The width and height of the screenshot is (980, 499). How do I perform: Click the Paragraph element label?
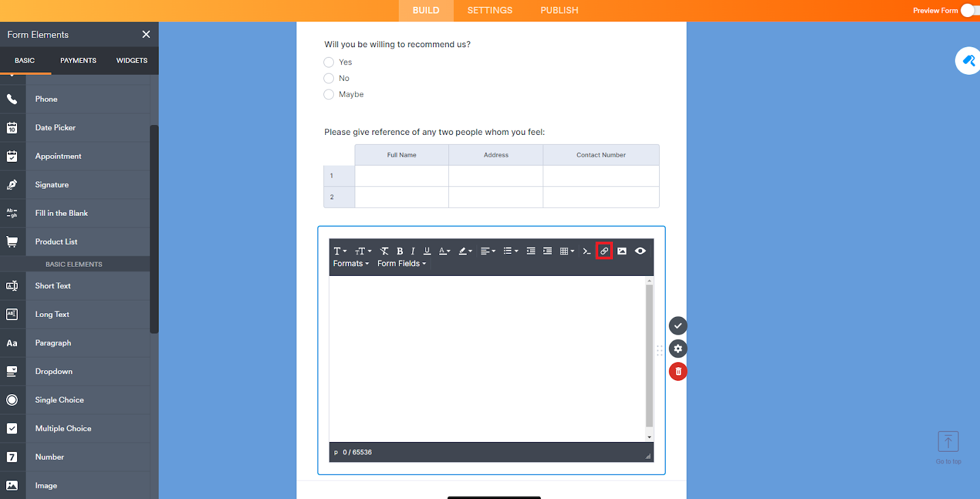click(x=53, y=343)
